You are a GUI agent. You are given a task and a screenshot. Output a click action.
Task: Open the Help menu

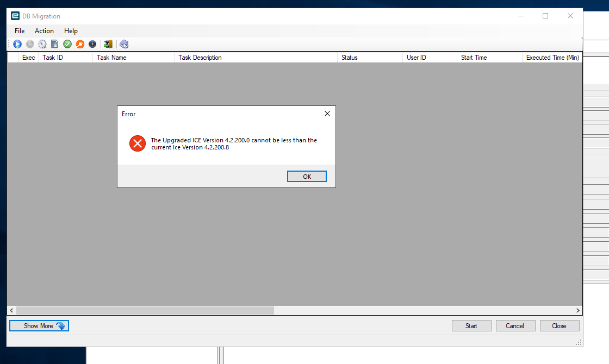pos(71,30)
